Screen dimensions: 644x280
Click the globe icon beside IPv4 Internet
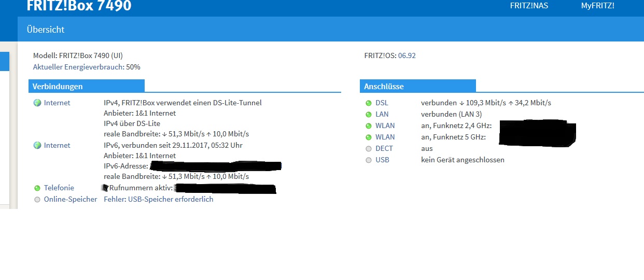point(37,103)
